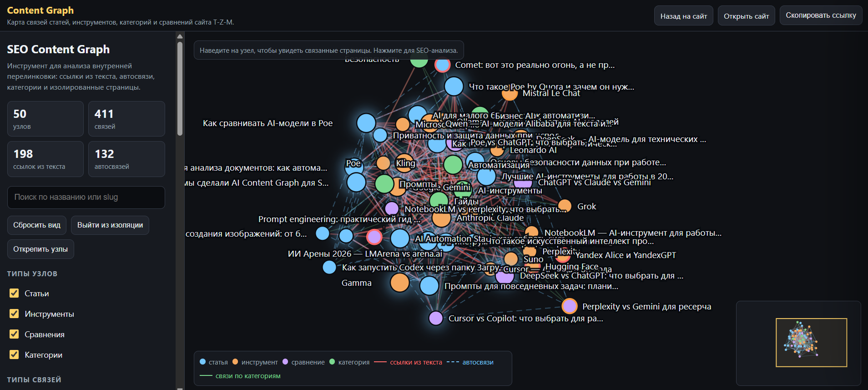Click the '411 связей' stat card
Image resolution: width=868 pixels, height=390 pixels.
click(126, 119)
